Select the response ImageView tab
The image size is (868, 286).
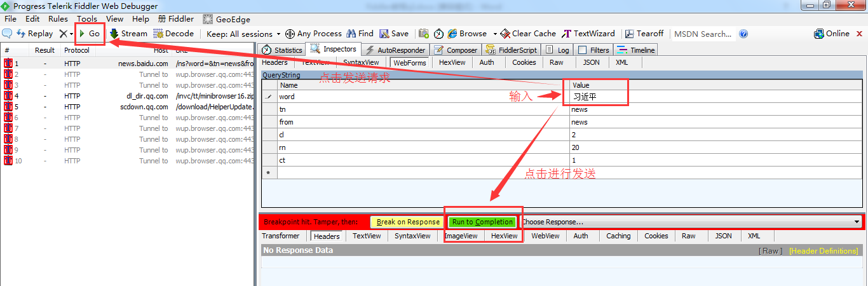coord(461,236)
